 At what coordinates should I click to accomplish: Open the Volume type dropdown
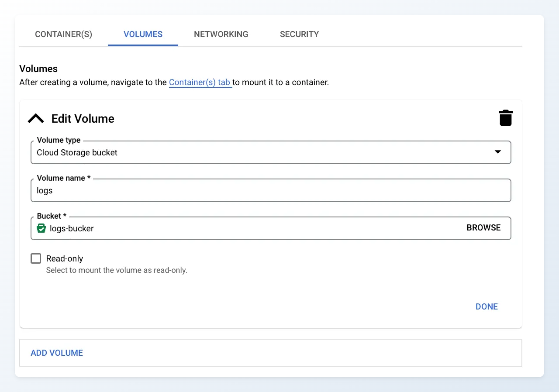271,152
